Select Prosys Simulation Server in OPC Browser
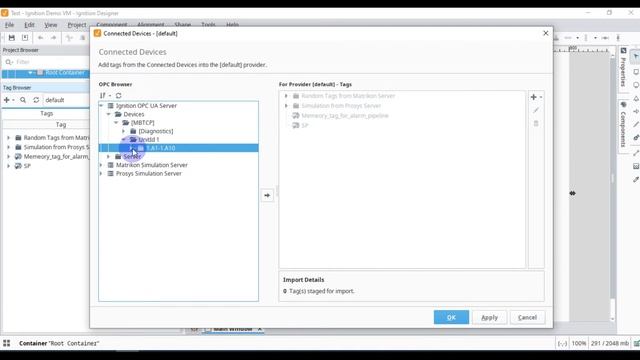This screenshot has width=640, height=360. (x=149, y=173)
